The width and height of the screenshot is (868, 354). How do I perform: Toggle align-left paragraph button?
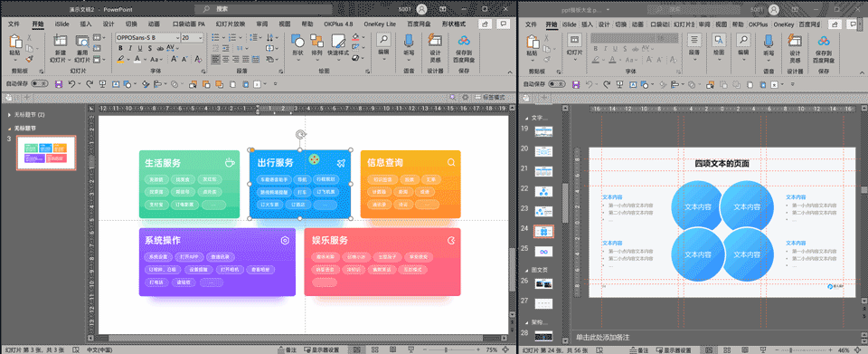tap(215, 59)
